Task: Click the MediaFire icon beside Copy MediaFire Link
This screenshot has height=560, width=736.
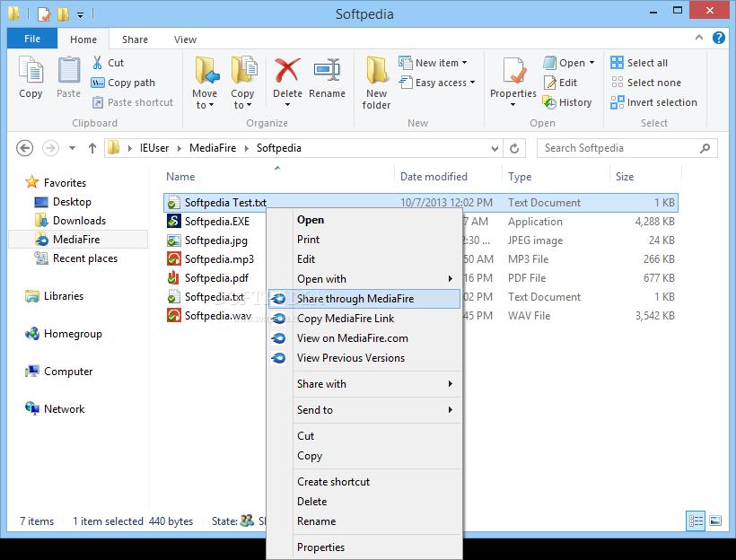Action: [279, 319]
